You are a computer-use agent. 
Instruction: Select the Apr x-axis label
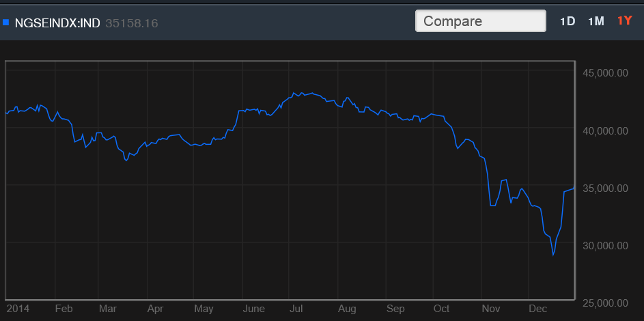155,309
